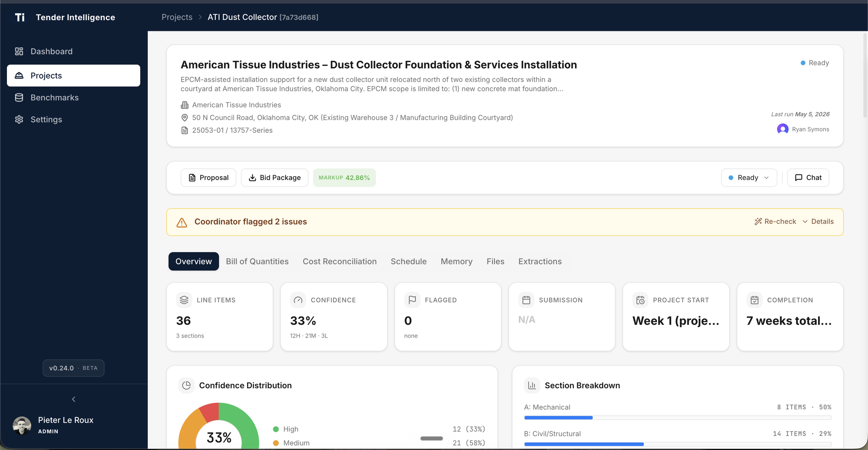Click the Confidence 33% card
The height and width of the screenshot is (450, 868).
(334, 317)
